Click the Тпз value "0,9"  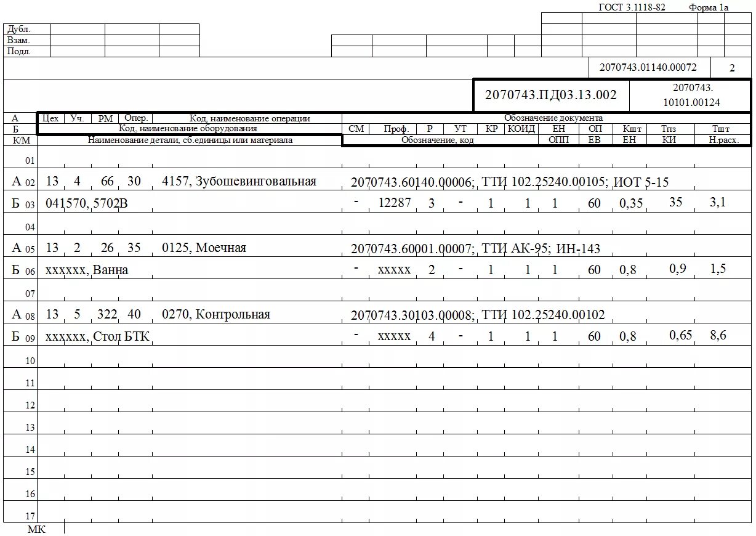coord(678,268)
